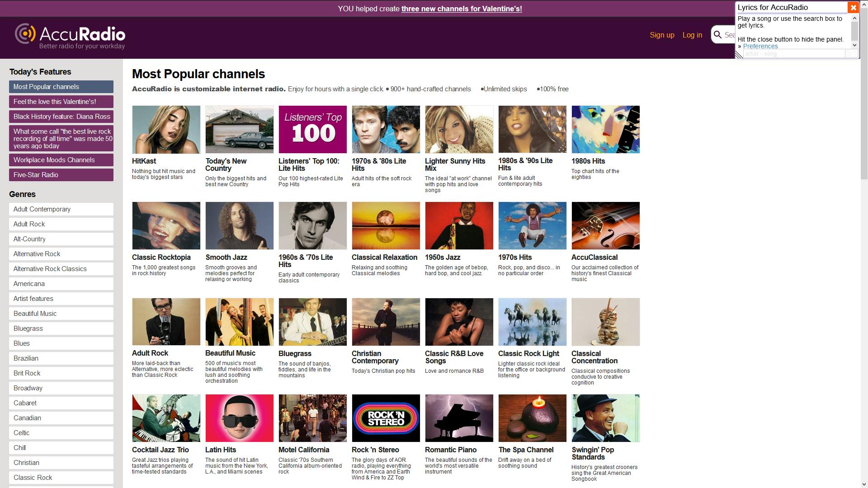868x488 pixels.
Task: Click the magnifying glass search icon
Action: tap(717, 34)
